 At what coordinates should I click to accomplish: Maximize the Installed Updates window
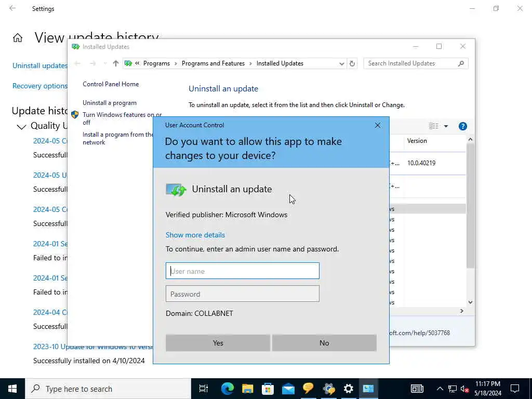tap(439, 46)
